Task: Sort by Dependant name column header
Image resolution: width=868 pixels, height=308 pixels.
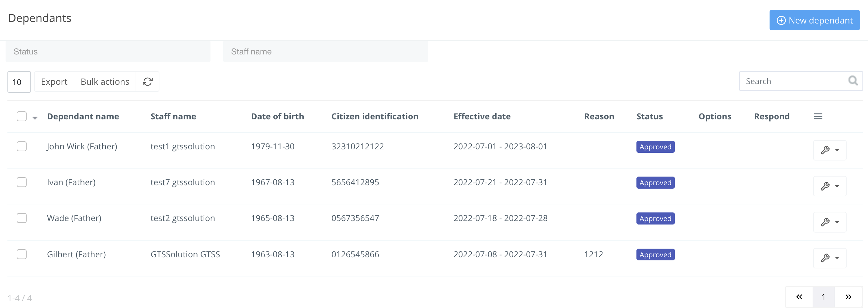Action: pyautogui.click(x=83, y=117)
